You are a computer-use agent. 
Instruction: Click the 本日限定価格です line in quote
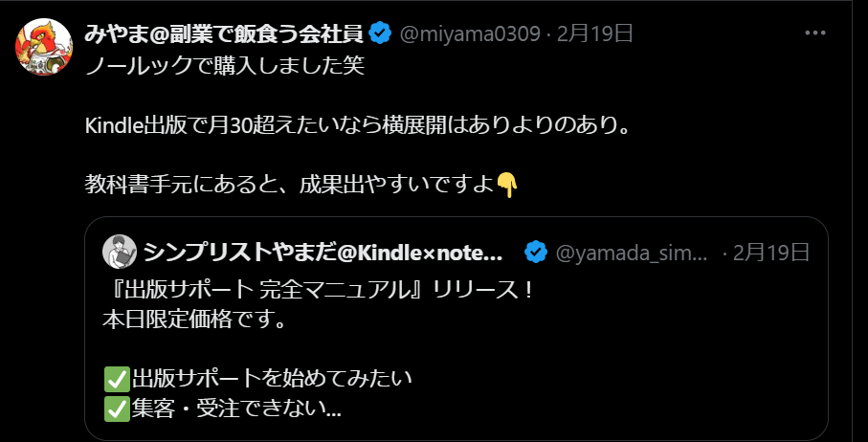[194, 320]
